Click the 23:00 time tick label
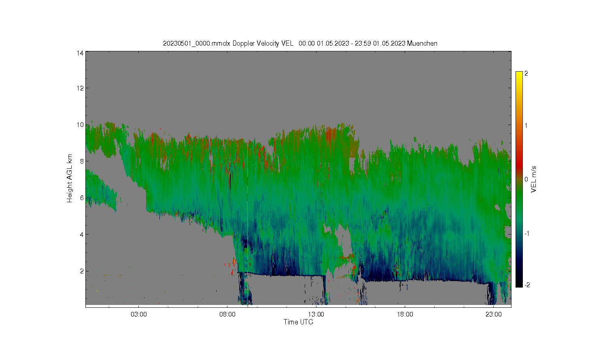This screenshot has width=607, height=364. pyautogui.click(x=493, y=314)
